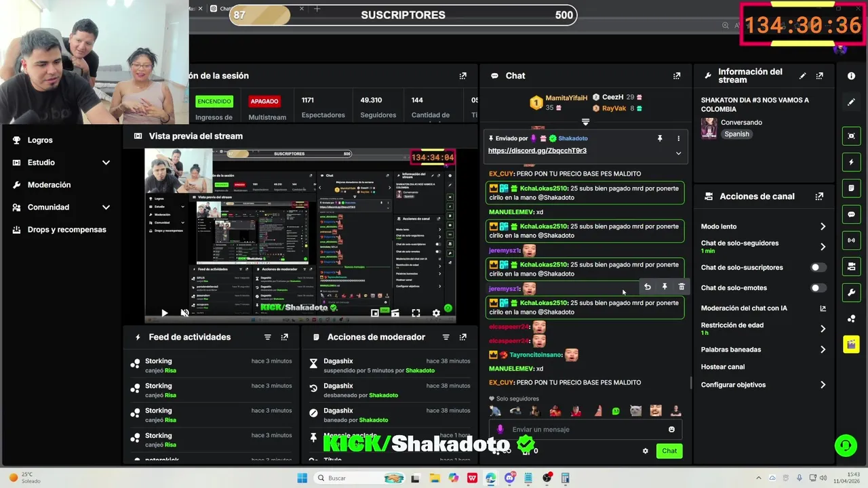Viewport: 868px width, 488px height.
Task: Open File Explorer from taskbar
Action: [x=435, y=478]
